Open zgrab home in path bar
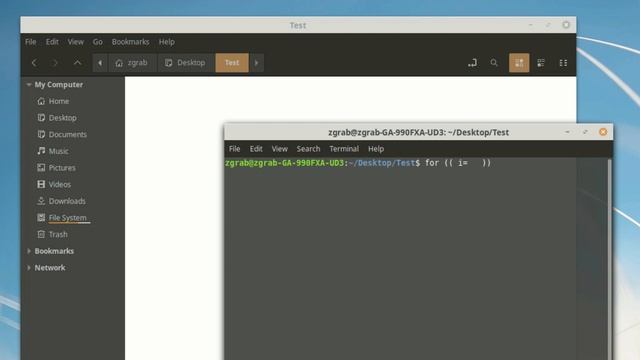The image size is (640, 360). coord(132,63)
